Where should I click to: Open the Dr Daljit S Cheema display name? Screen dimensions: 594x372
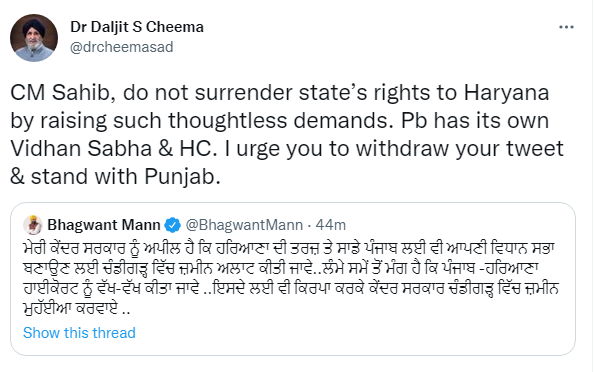pyautogui.click(x=137, y=27)
